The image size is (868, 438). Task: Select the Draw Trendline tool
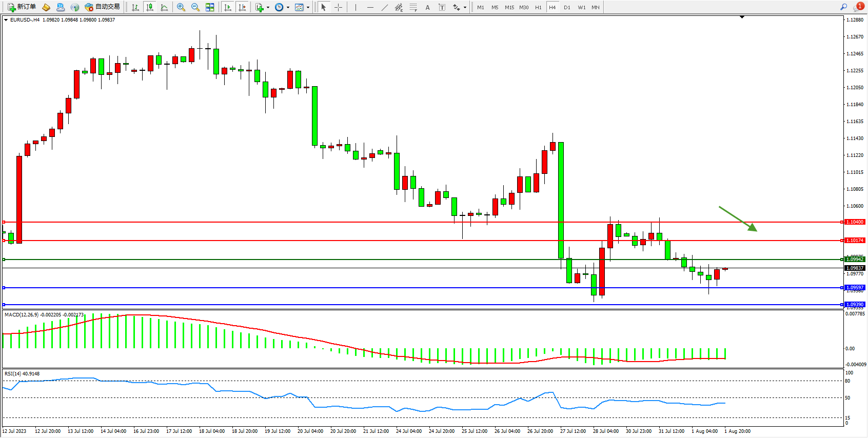pyautogui.click(x=385, y=7)
